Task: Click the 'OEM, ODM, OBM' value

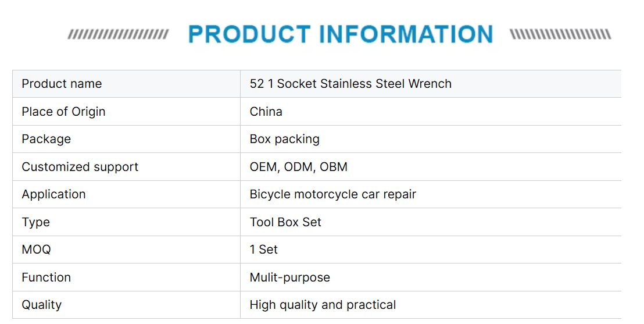Action: tap(299, 167)
